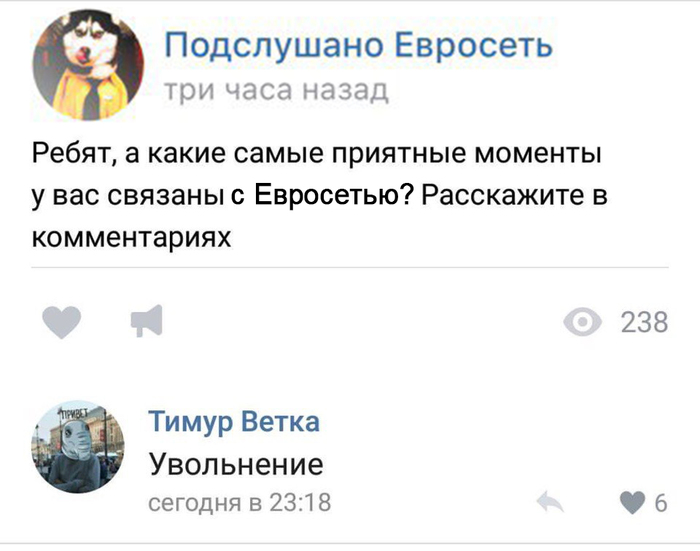The width and height of the screenshot is (700, 551).
Task: Like the comment Увольнение
Action: pyautogui.click(x=633, y=502)
